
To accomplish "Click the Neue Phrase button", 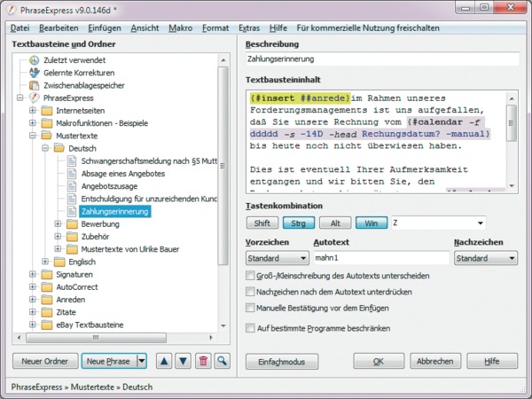I will click(108, 361).
